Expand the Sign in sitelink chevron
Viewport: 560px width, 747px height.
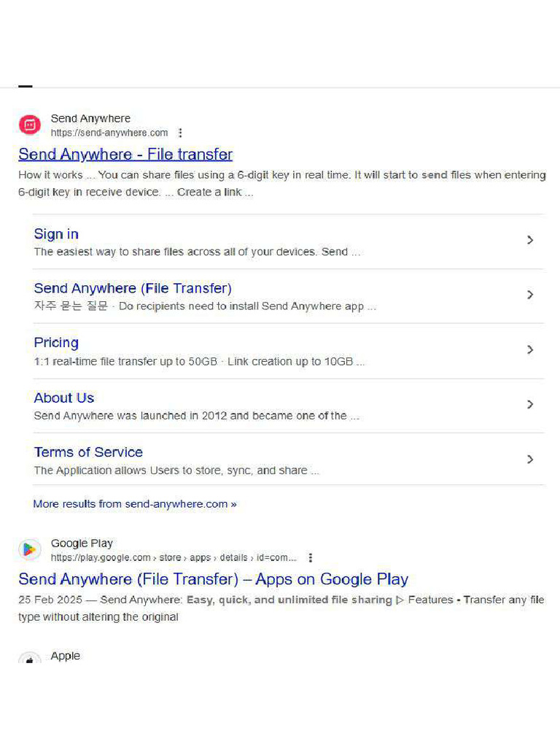click(x=530, y=240)
